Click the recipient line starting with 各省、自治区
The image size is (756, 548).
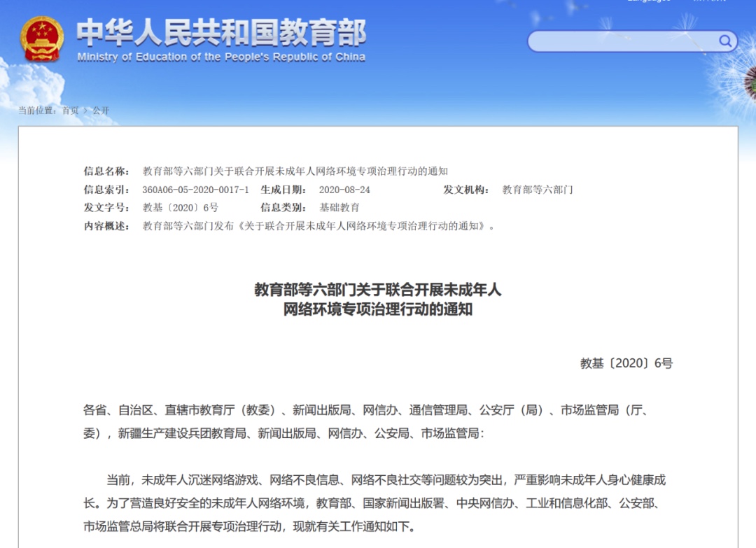point(365,410)
